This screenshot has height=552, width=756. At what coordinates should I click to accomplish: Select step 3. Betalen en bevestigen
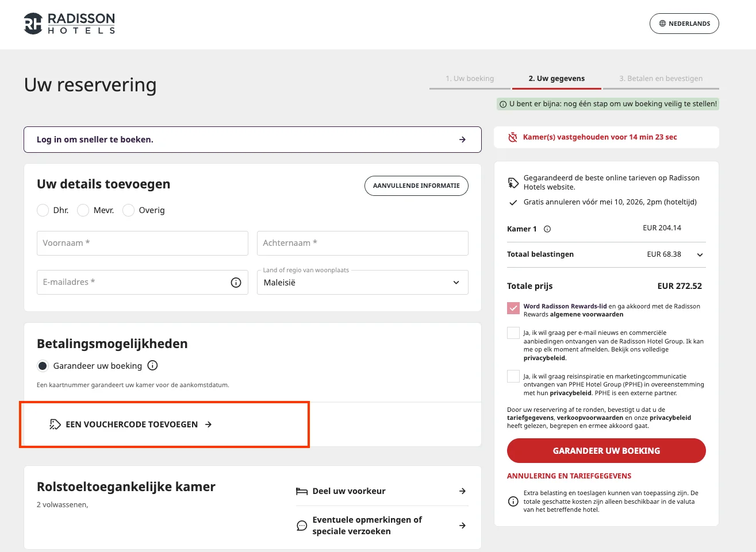pyautogui.click(x=661, y=79)
